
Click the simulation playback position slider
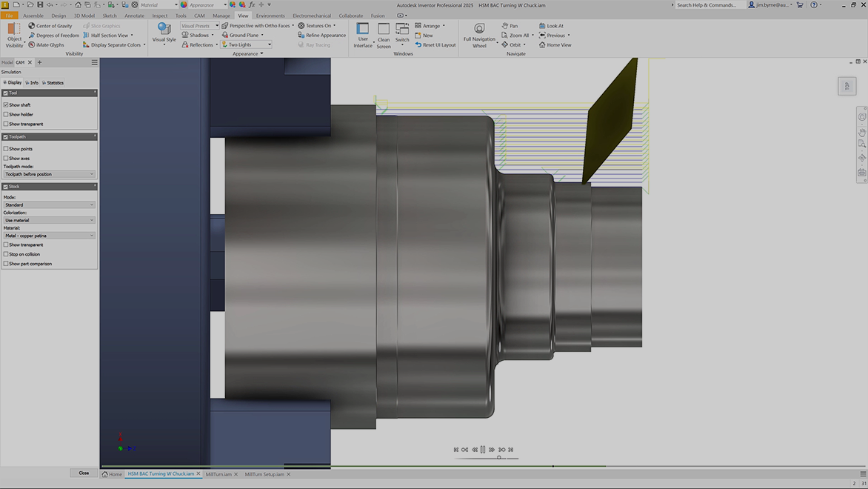[498, 458]
